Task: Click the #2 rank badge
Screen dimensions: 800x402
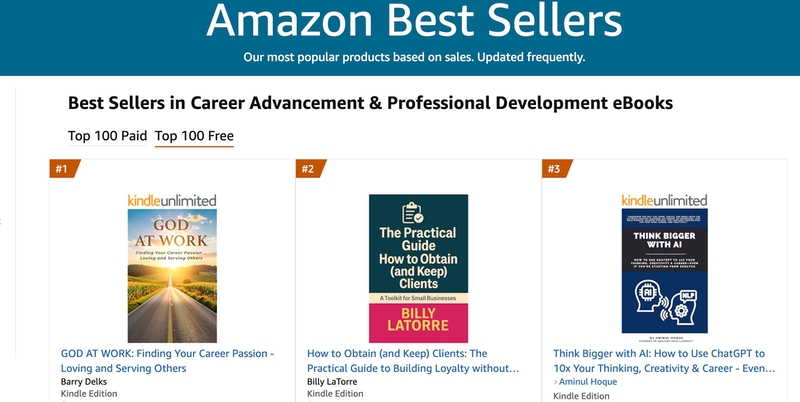Action: 308,169
